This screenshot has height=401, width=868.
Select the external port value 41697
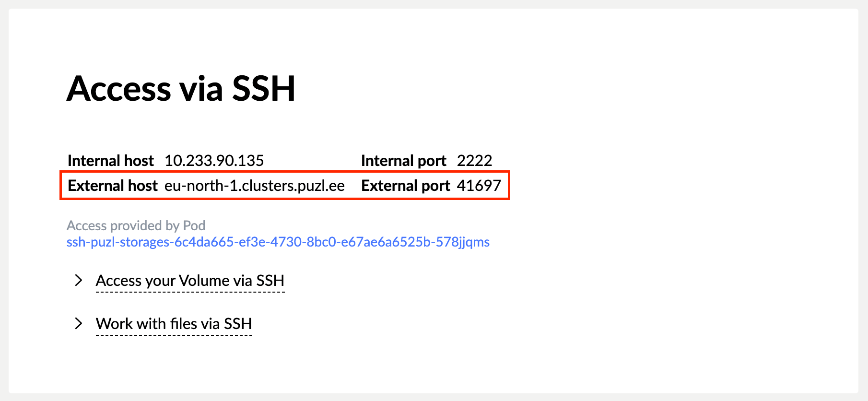(x=479, y=186)
